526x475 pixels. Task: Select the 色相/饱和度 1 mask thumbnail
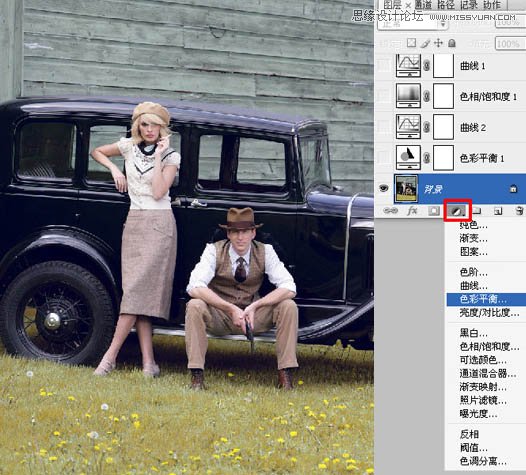click(443, 96)
